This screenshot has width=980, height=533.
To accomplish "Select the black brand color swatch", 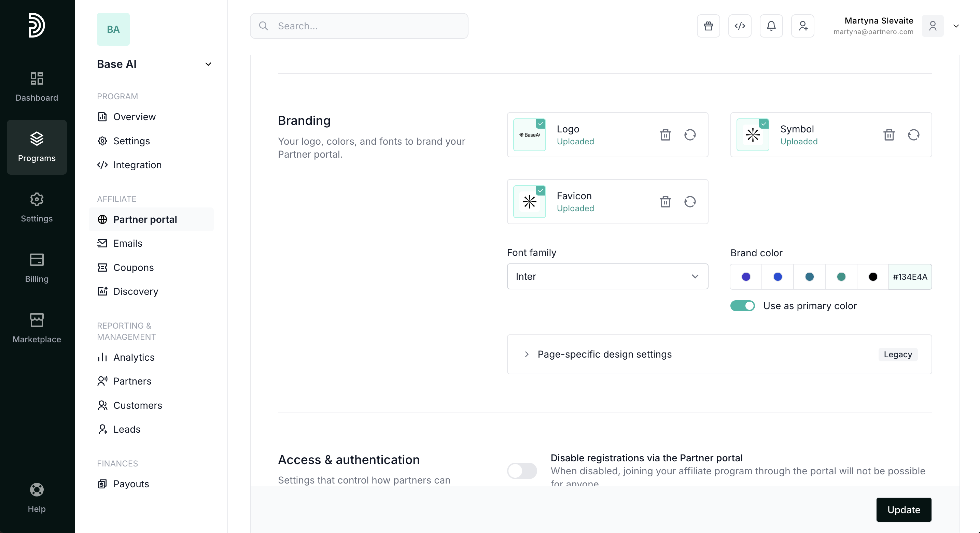I will [x=873, y=277].
